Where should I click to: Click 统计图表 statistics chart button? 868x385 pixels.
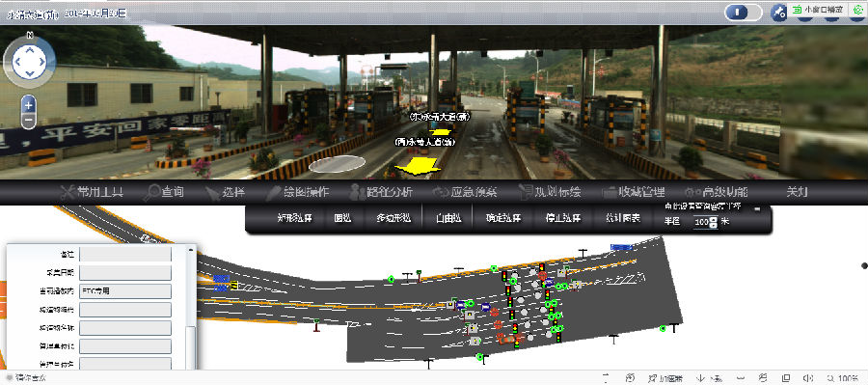[x=624, y=218]
